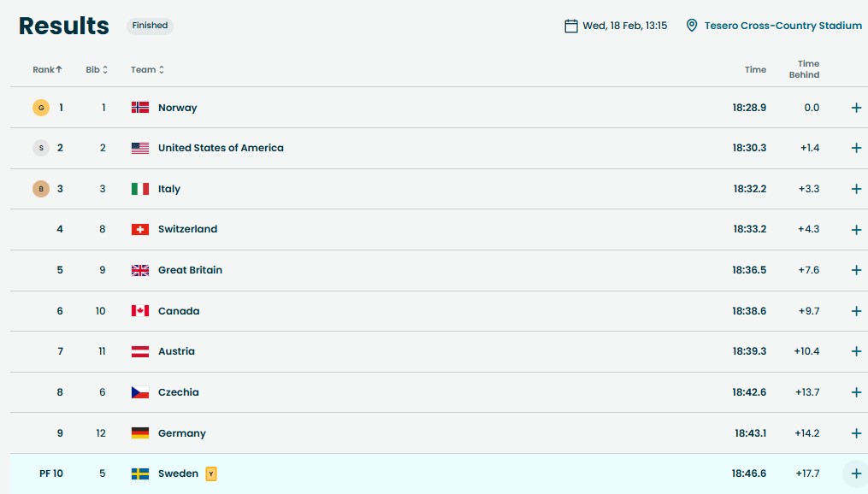Click the Norway flag icon
This screenshot has width=868, height=494.
point(140,108)
